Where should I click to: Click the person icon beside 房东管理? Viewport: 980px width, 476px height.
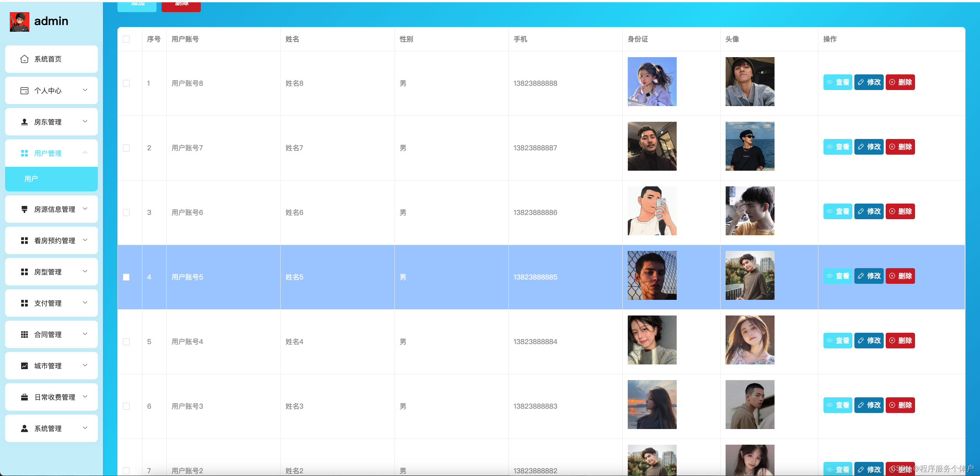(x=24, y=122)
